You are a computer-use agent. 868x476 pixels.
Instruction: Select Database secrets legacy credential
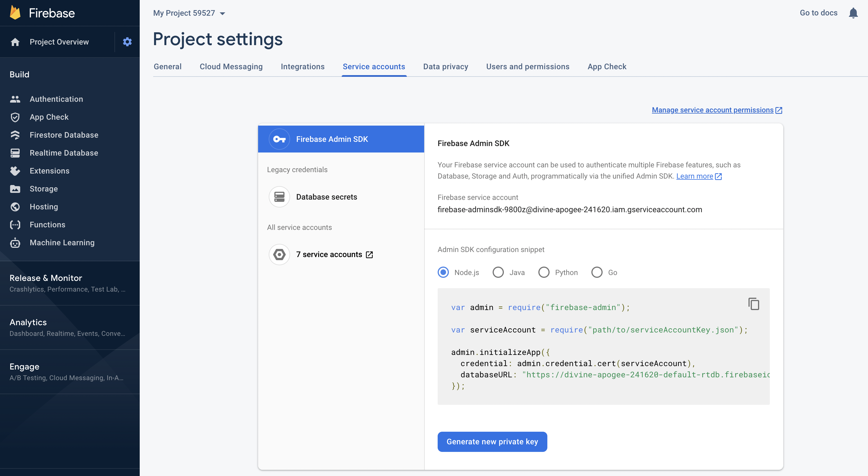[x=341, y=197]
